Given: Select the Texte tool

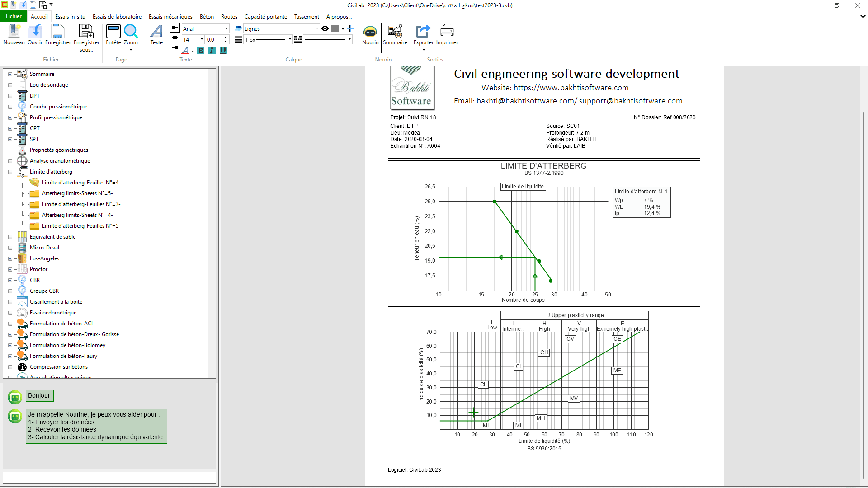Looking at the screenshot, I should (156, 34).
